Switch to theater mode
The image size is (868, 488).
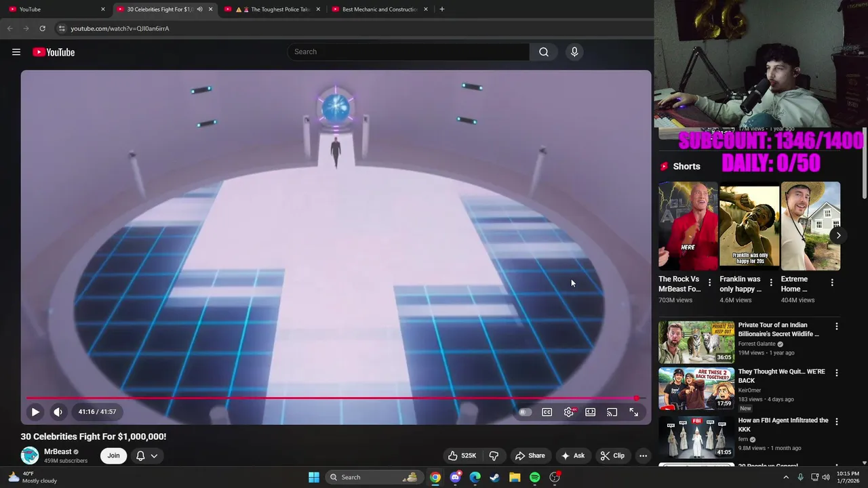591,412
